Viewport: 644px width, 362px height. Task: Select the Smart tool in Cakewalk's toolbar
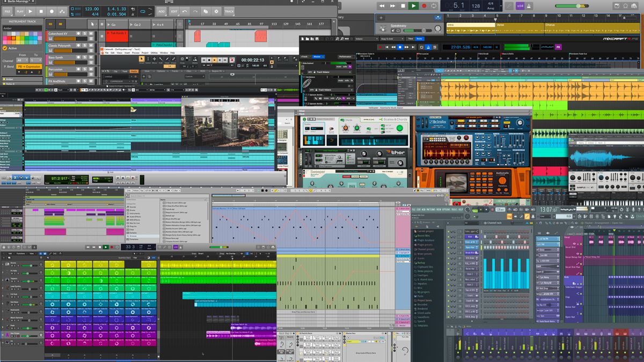pos(142,59)
